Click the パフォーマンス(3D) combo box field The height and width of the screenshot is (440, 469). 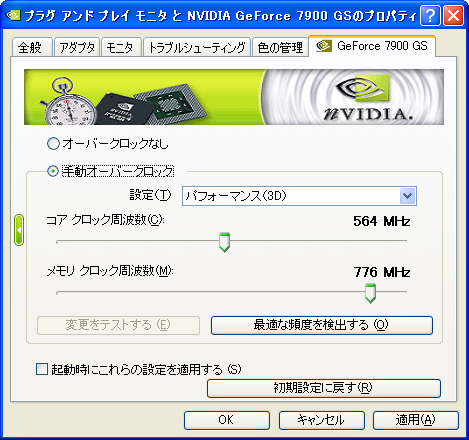click(299, 196)
